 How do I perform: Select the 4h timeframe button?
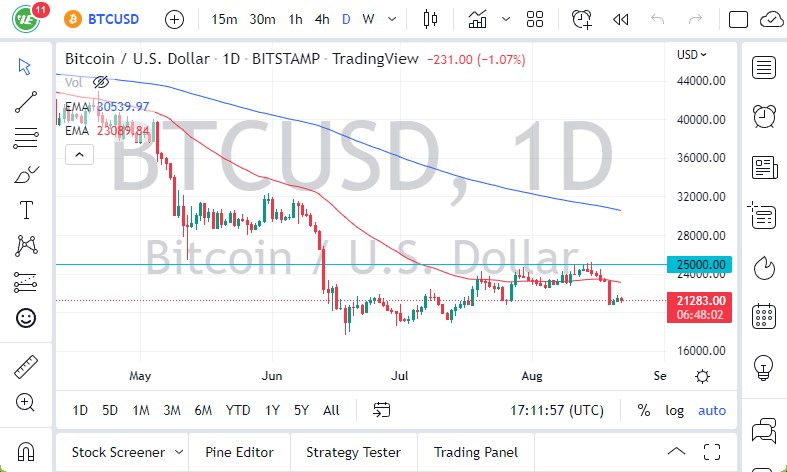pos(321,19)
